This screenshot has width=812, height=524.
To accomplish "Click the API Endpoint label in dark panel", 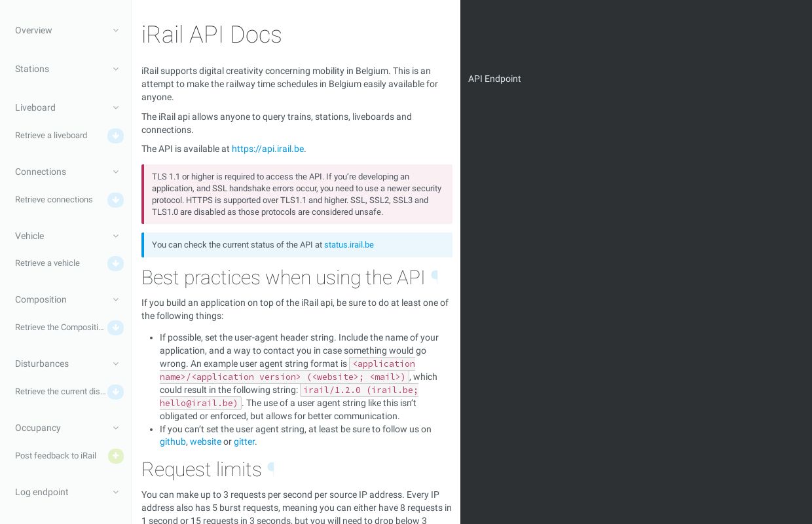I will point(494,79).
